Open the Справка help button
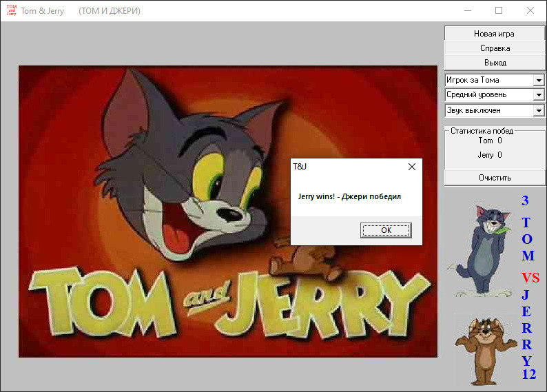 tap(495, 48)
